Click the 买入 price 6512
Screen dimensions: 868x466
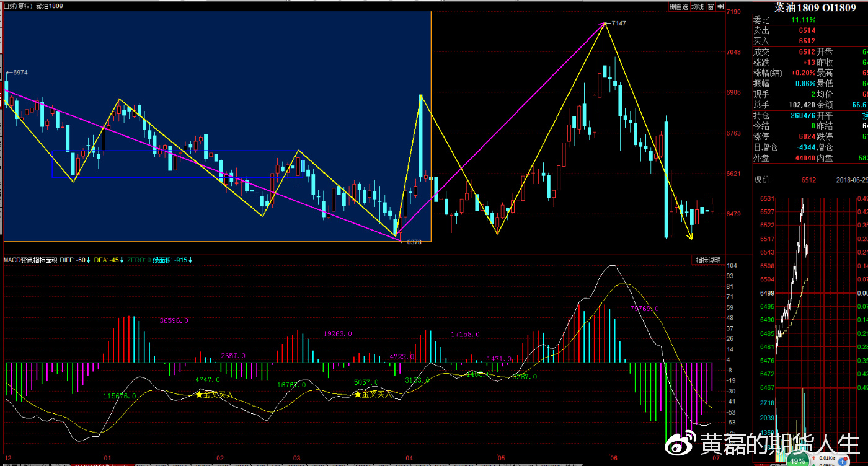pyautogui.click(x=807, y=41)
